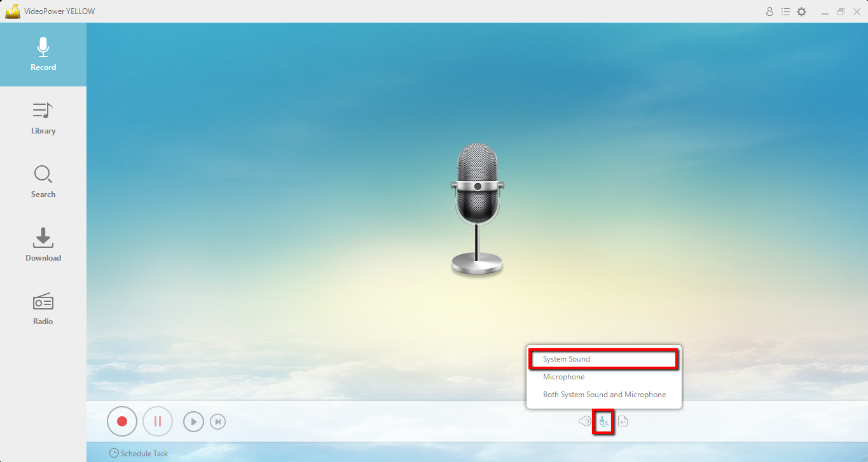Open the Download panel
Viewport: 868px width, 462px height.
click(43, 245)
